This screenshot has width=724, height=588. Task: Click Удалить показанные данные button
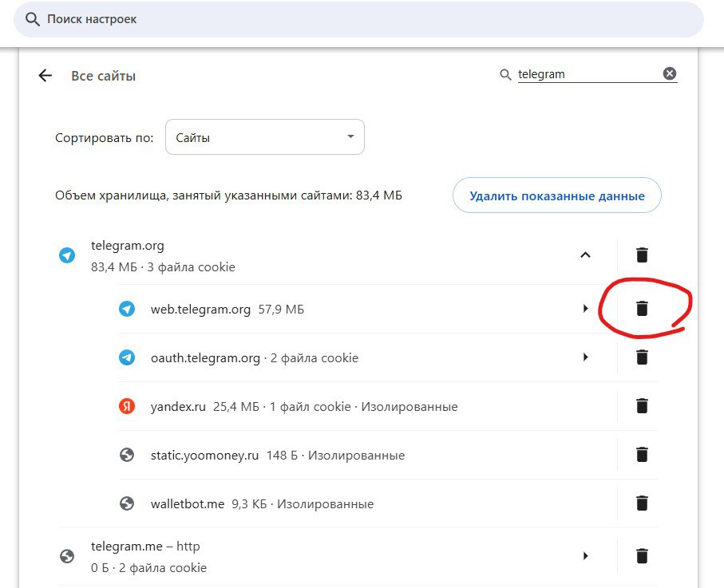(x=557, y=195)
